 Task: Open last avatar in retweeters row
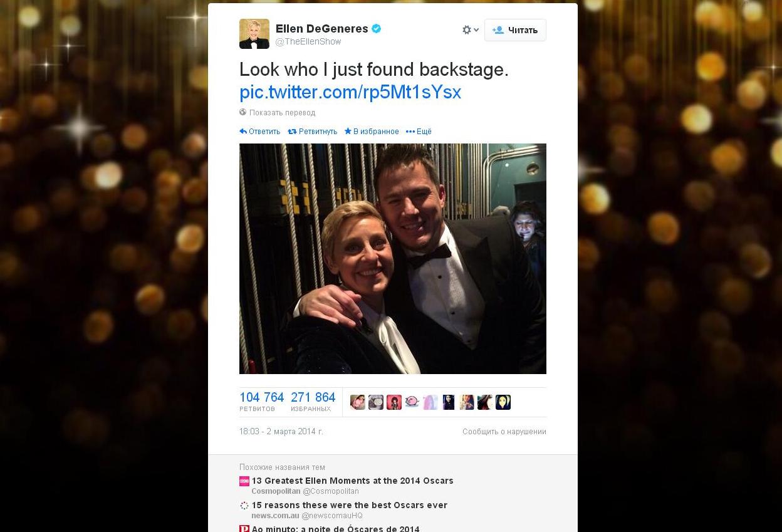[x=503, y=402]
